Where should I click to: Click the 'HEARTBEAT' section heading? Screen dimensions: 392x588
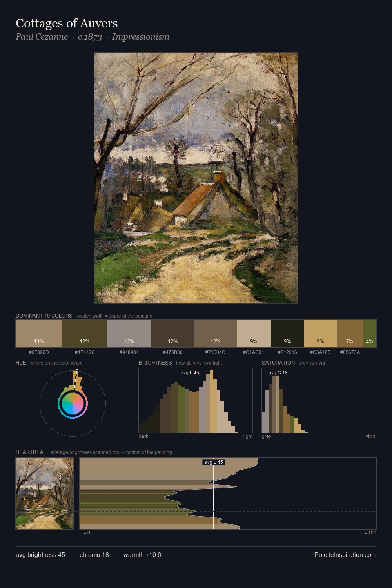(x=31, y=452)
